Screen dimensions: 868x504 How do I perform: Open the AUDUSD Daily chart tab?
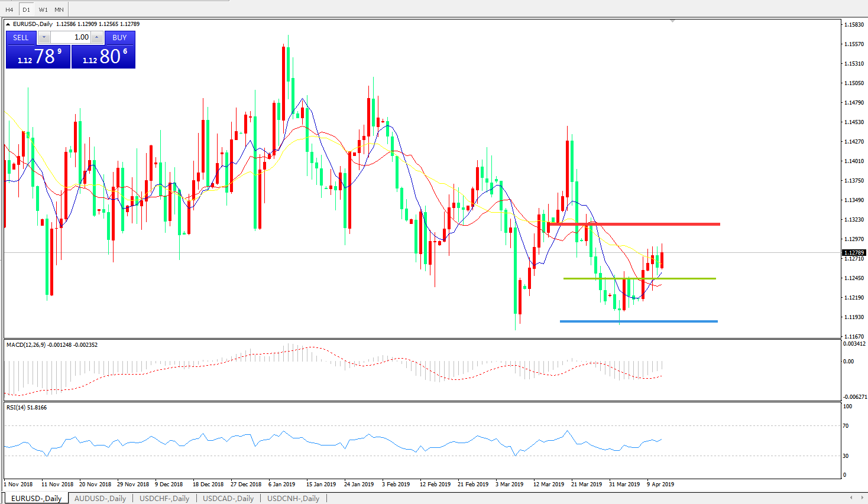[100, 498]
